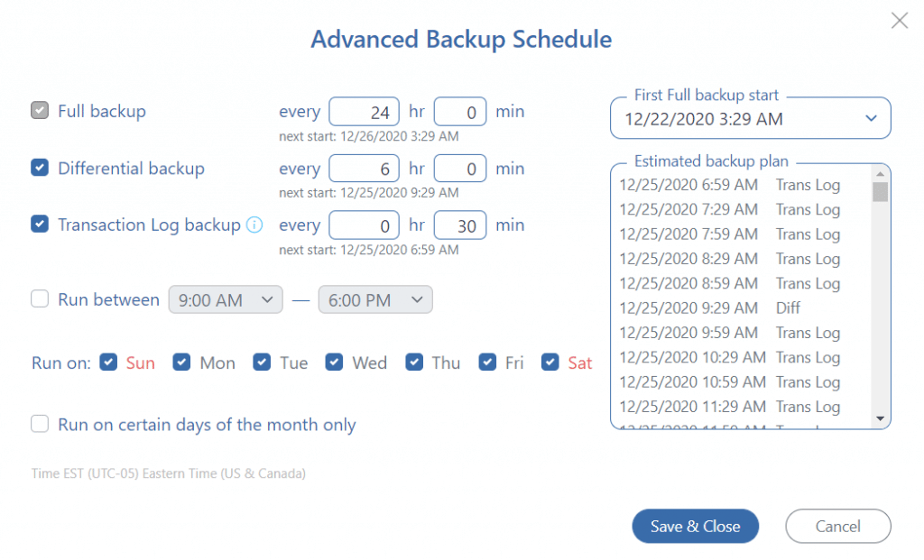This screenshot has width=924, height=560.
Task: Click the Cancel button
Action: [838, 526]
